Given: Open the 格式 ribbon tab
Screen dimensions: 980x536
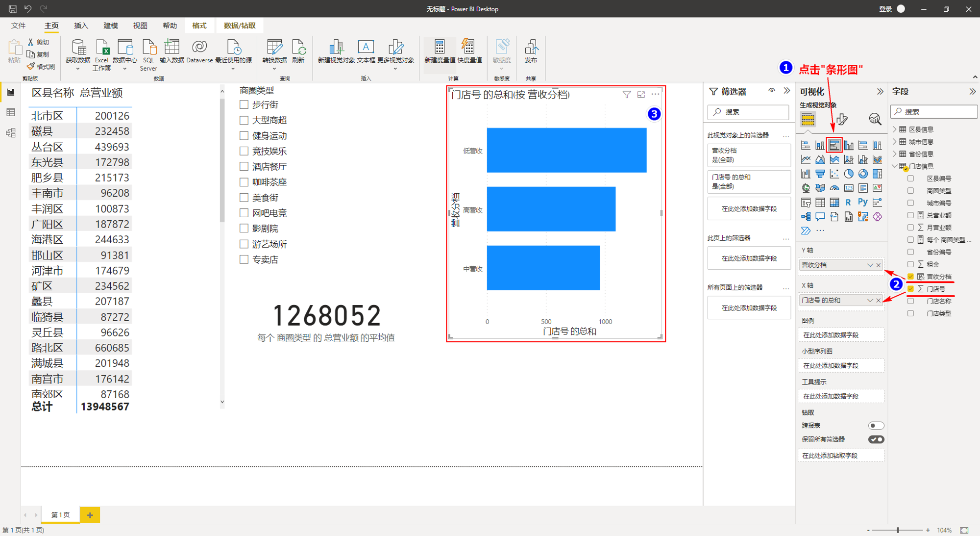Looking at the screenshot, I should (199, 26).
